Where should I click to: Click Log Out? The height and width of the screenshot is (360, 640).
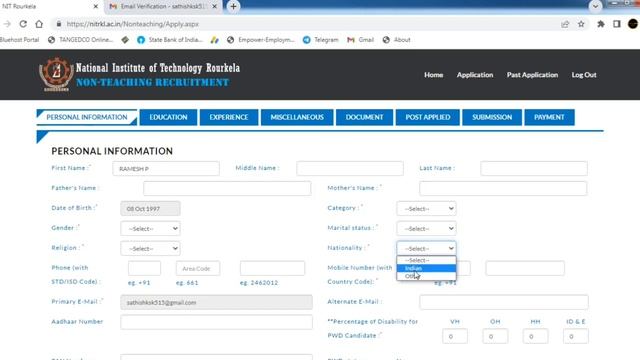(584, 75)
